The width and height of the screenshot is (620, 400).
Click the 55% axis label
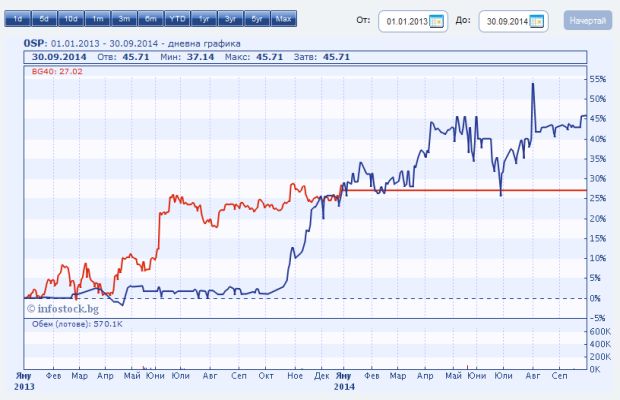[597, 79]
